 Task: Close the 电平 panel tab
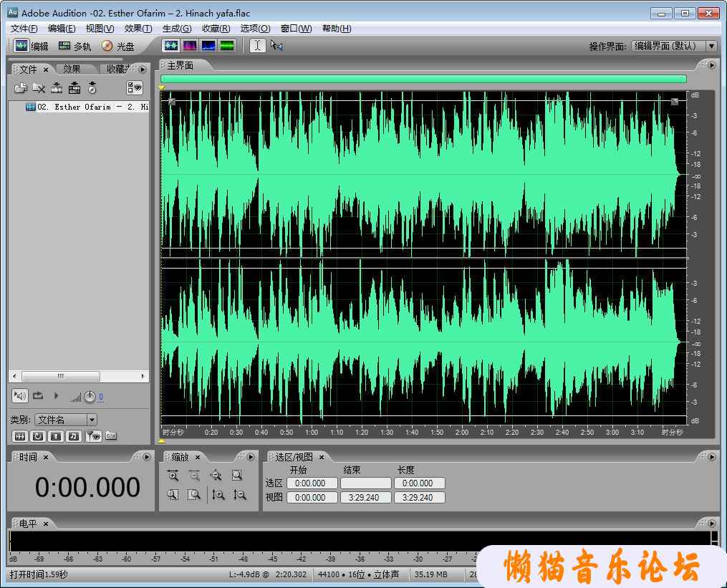pyautogui.click(x=46, y=524)
